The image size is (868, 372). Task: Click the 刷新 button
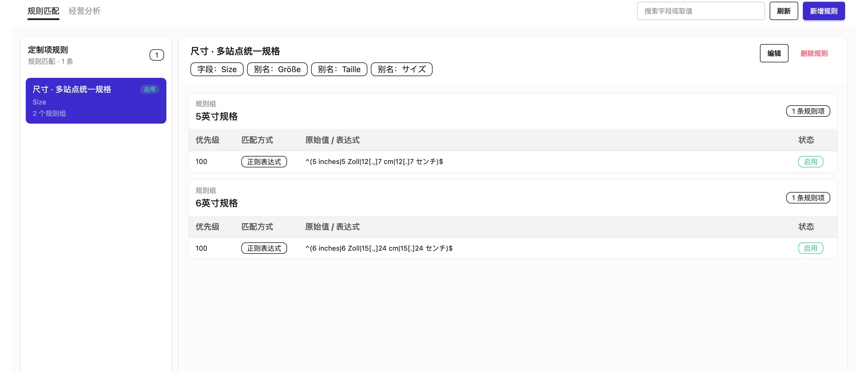point(783,11)
